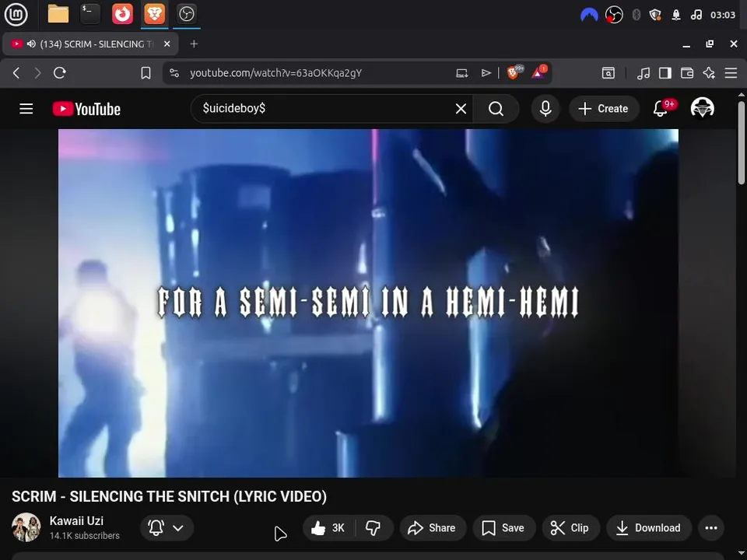Open YouTube notifications bell with 9+ badge
Screen dimensions: 747x560
click(x=661, y=109)
